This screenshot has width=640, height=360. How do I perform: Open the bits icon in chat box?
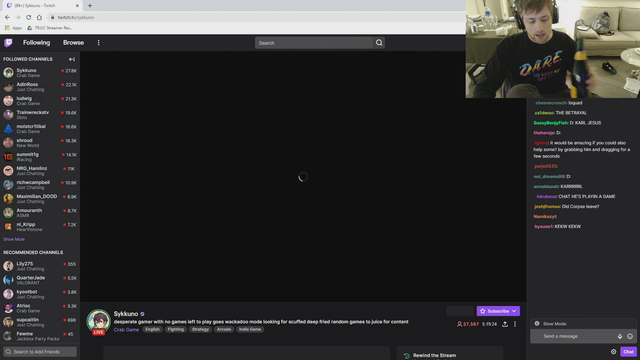620,336
